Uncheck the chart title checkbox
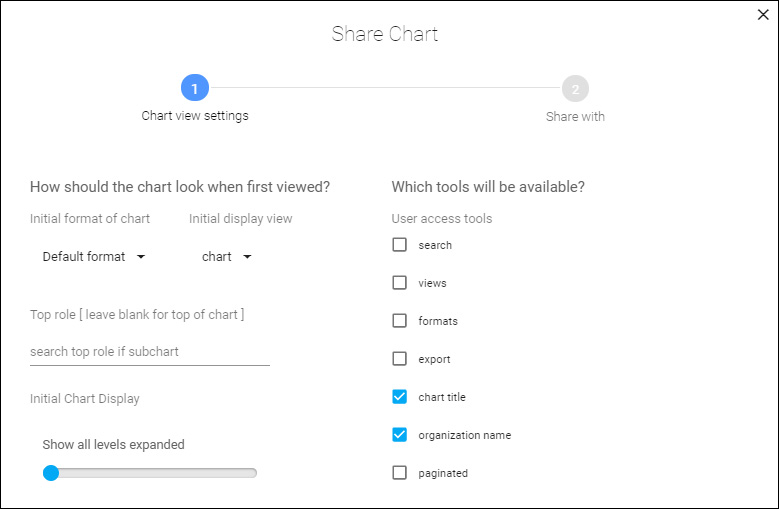779x509 pixels. (x=399, y=397)
